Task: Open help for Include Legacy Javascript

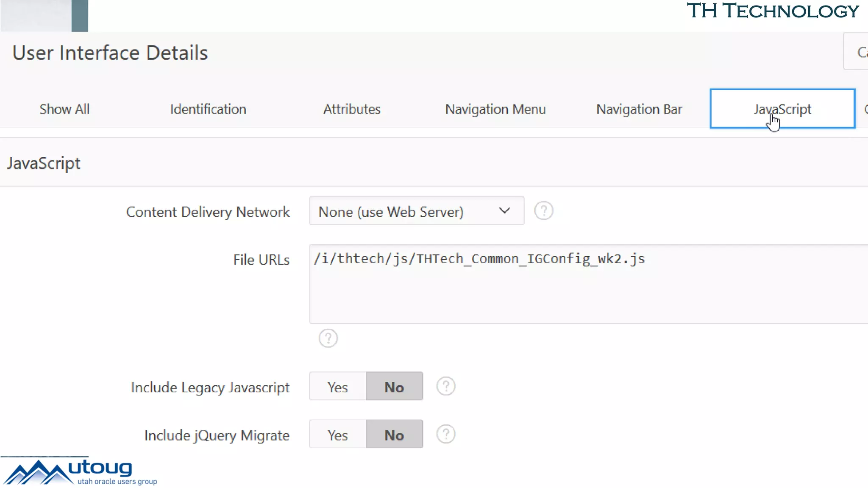Action: [445, 386]
